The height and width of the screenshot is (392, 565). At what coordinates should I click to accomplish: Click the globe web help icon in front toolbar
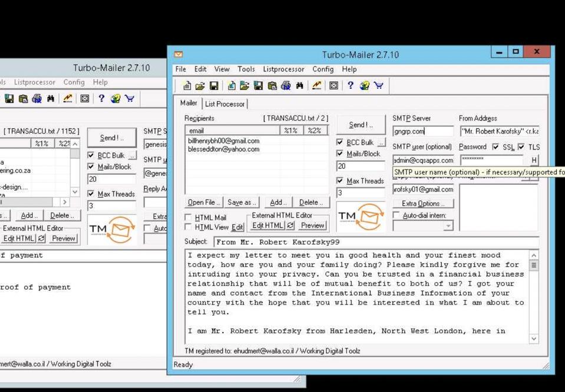[365, 86]
